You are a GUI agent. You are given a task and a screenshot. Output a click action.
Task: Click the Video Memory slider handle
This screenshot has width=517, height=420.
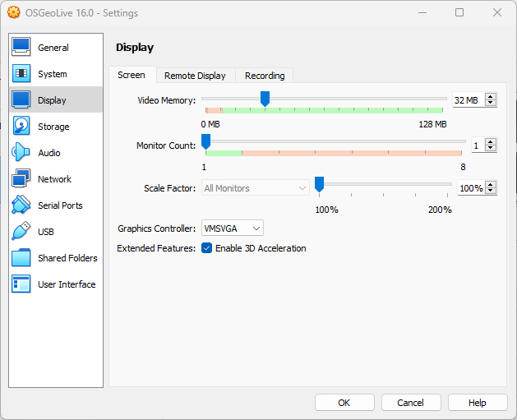[265, 99]
